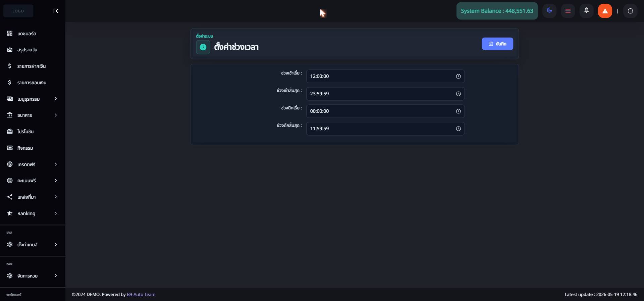Click the สรุปรายวัน chart icon
Screen dimensions: 644x301
coord(10,50)
